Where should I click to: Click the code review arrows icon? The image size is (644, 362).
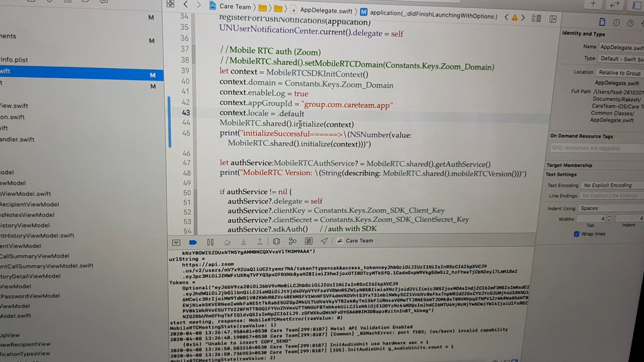click(614, 5)
